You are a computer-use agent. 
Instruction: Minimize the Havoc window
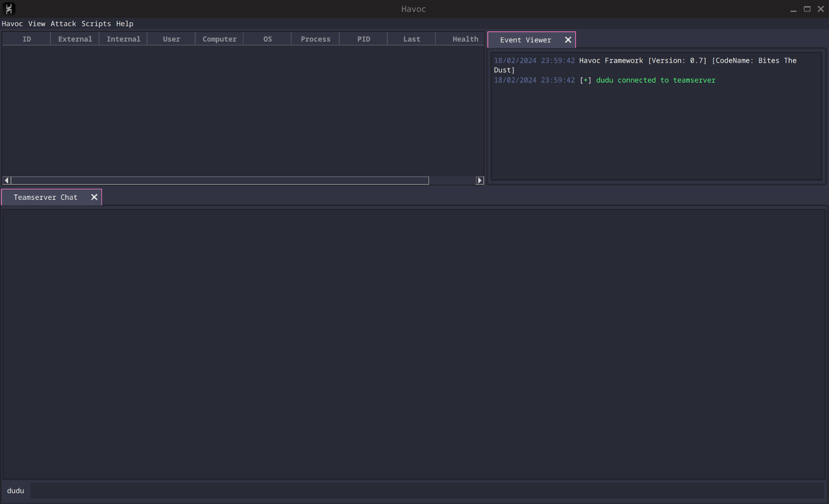click(793, 9)
